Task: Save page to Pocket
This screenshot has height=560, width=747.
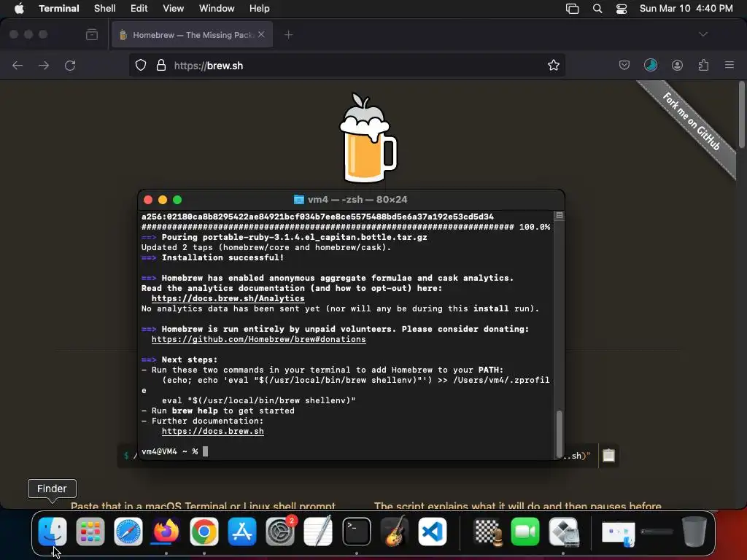Action: pyautogui.click(x=624, y=65)
